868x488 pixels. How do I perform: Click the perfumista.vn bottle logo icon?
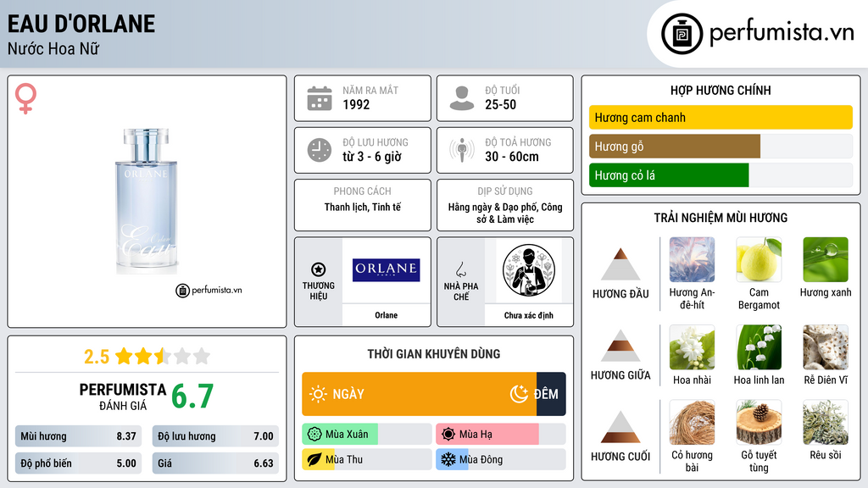click(682, 34)
